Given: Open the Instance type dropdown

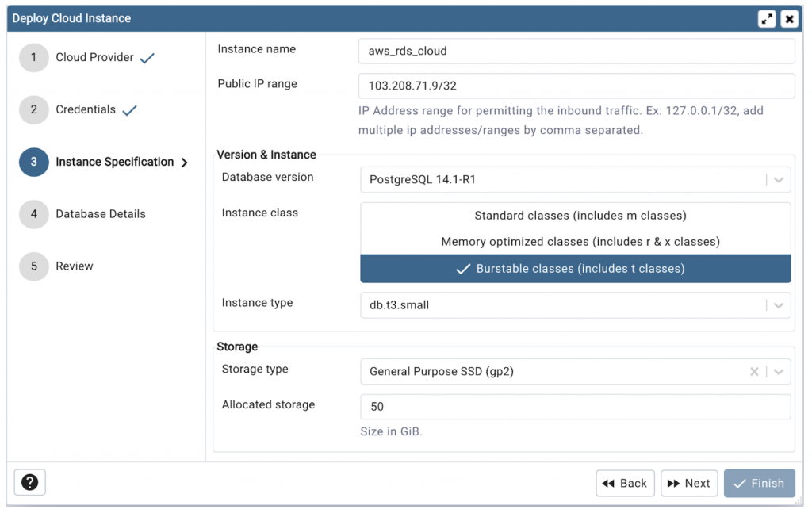Looking at the screenshot, I should [x=778, y=305].
